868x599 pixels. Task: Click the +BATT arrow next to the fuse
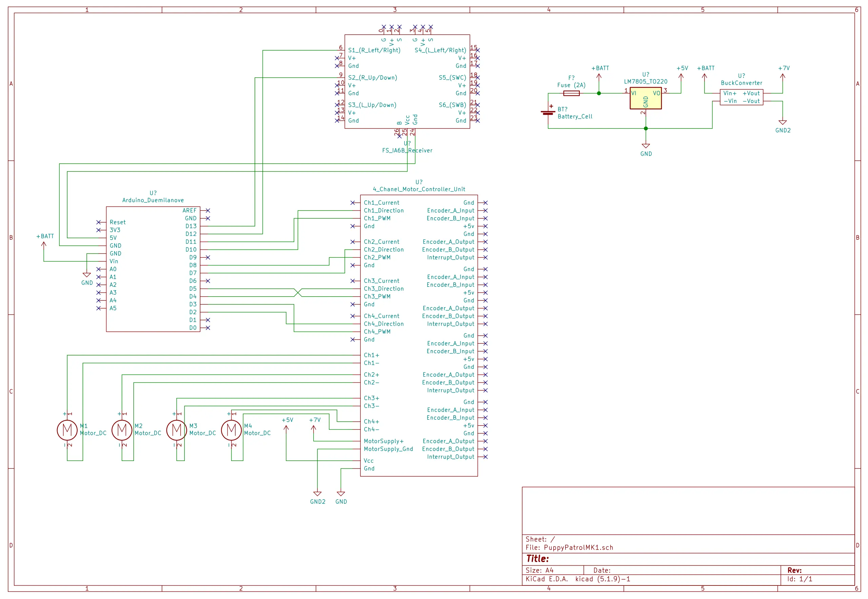point(599,77)
